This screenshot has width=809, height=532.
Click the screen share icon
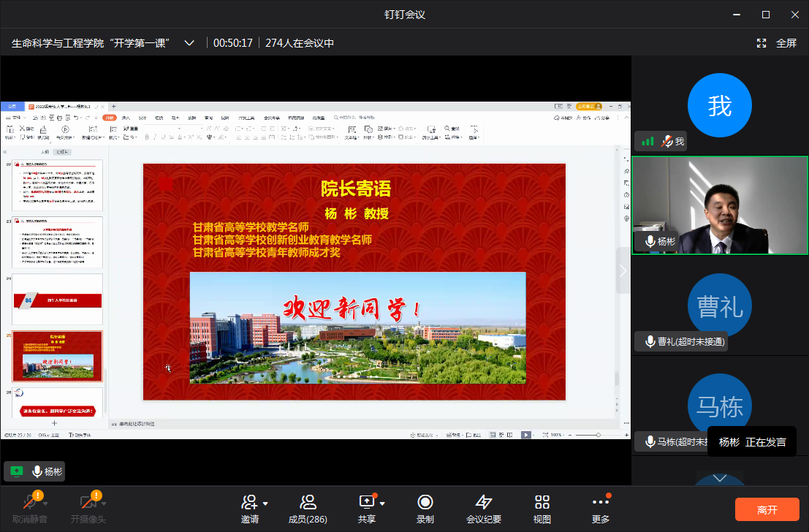pos(366,503)
